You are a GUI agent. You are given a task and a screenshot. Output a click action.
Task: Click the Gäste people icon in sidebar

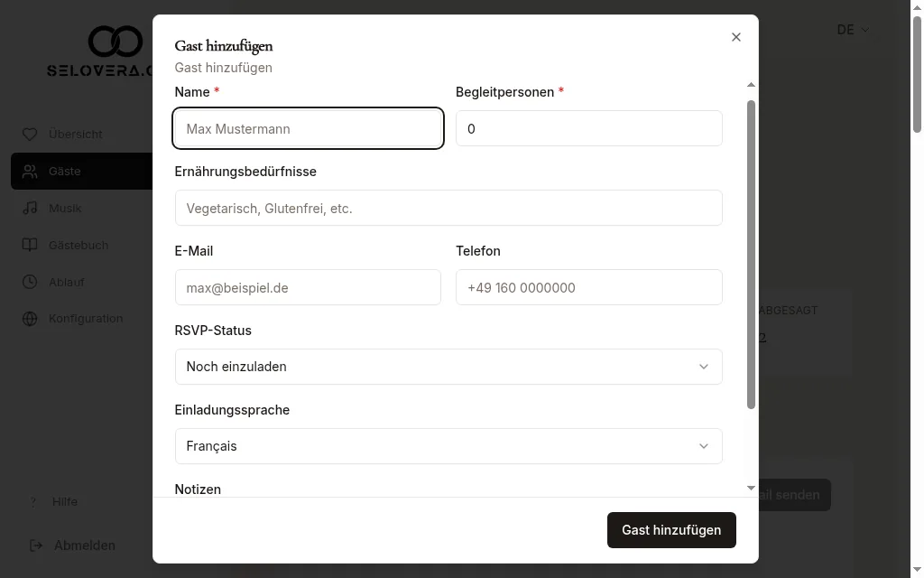click(30, 171)
